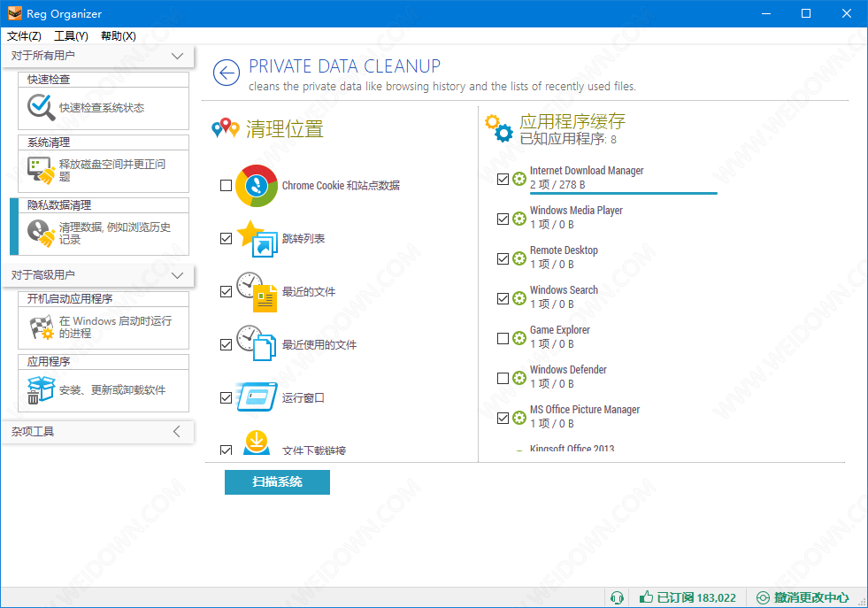Uncheck the 最近的文件 checkbox

tap(226, 292)
